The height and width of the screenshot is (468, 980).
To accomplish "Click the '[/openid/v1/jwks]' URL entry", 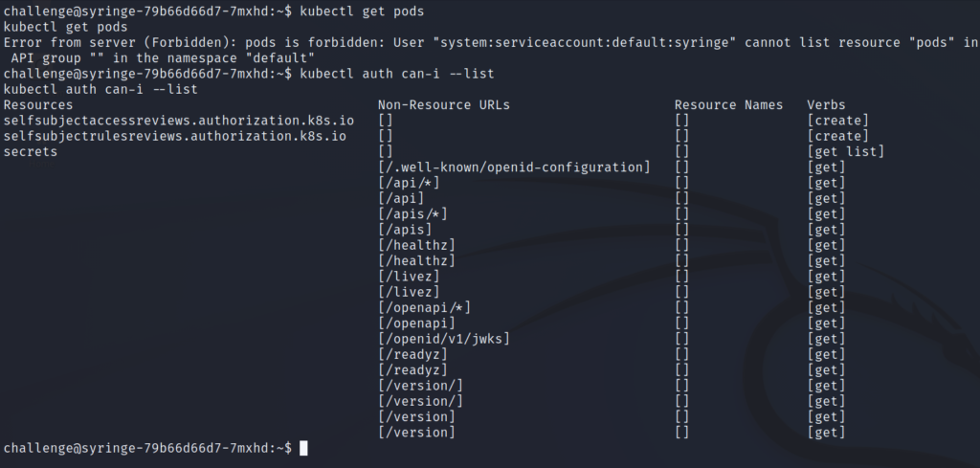I will coord(444,339).
